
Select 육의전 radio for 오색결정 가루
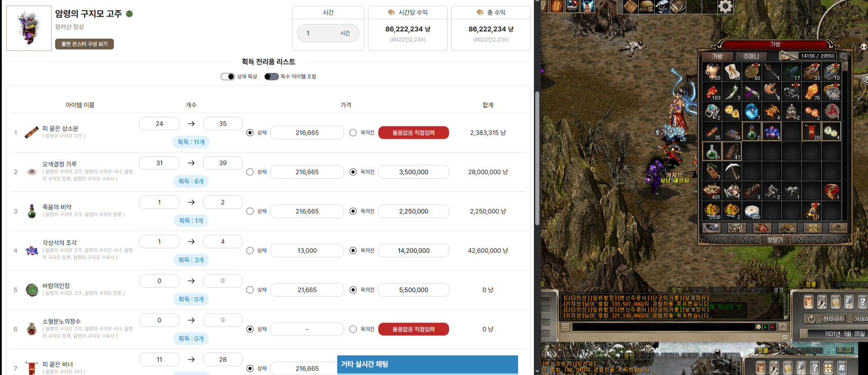(x=353, y=172)
